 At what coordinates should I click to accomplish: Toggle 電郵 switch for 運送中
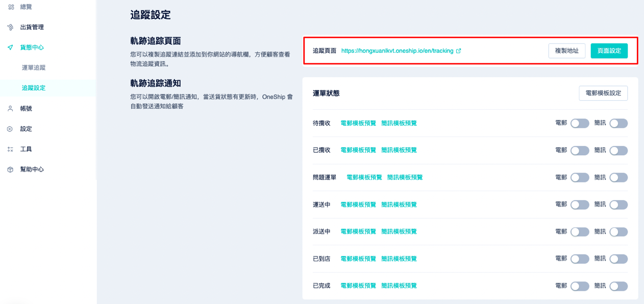tap(580, 204)
